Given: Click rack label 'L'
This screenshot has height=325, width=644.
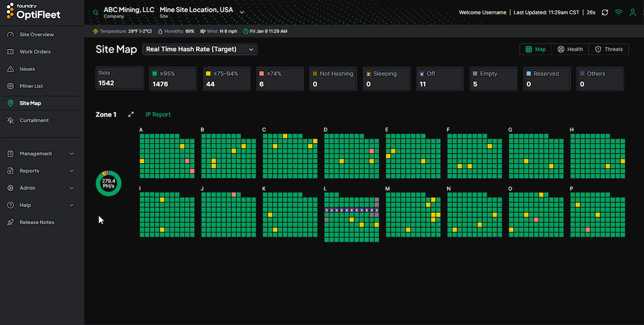Looking at the screenshot, I should pos(326,188).
